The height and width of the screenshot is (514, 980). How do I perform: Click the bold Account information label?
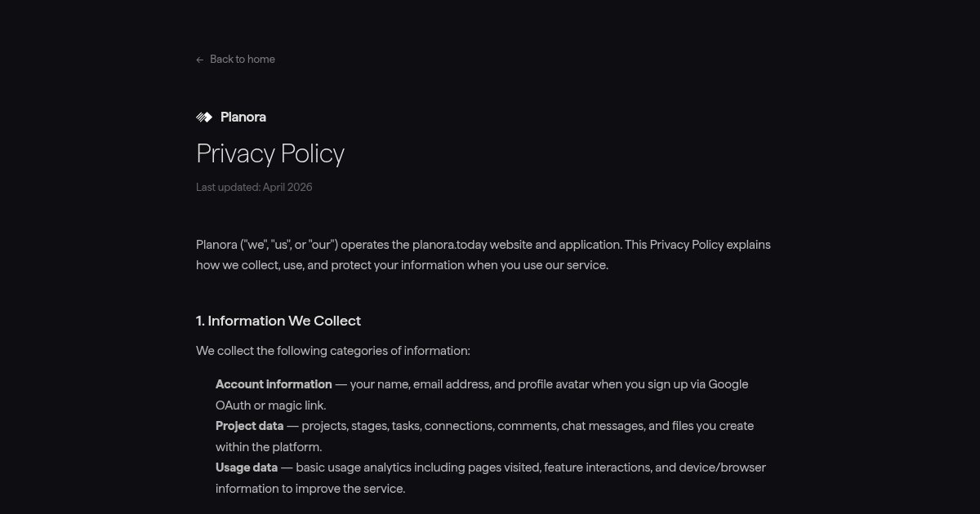pos(274,384)
